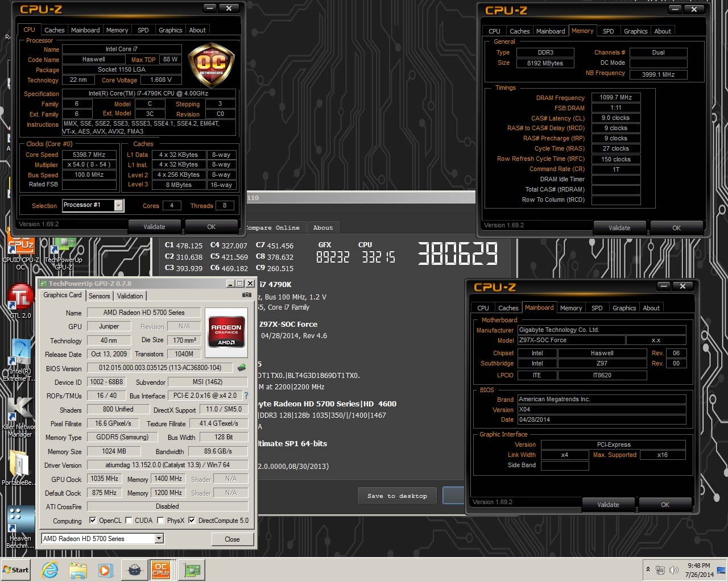Click the 380629 total score
The image size is (728, 582).
[x=458, y=253]
